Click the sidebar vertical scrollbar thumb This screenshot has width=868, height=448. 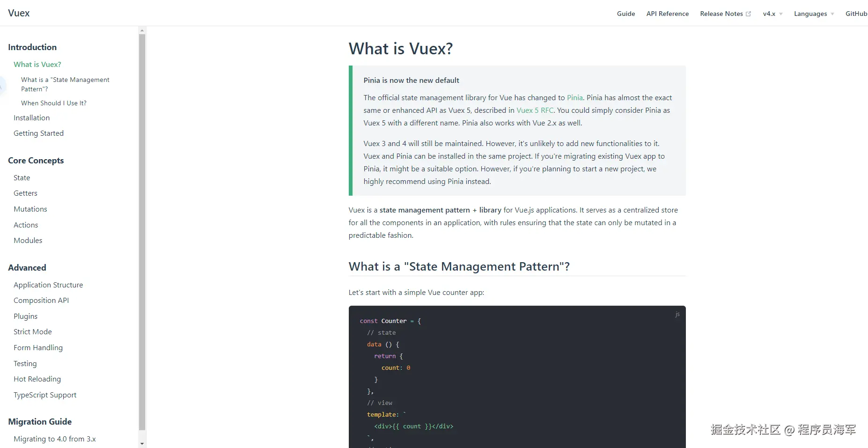click(x=142, y=232)
